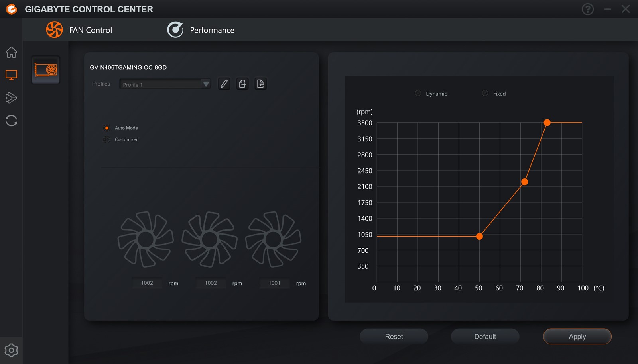
Task: Click the 1001 rpm field
Action: 274,283
